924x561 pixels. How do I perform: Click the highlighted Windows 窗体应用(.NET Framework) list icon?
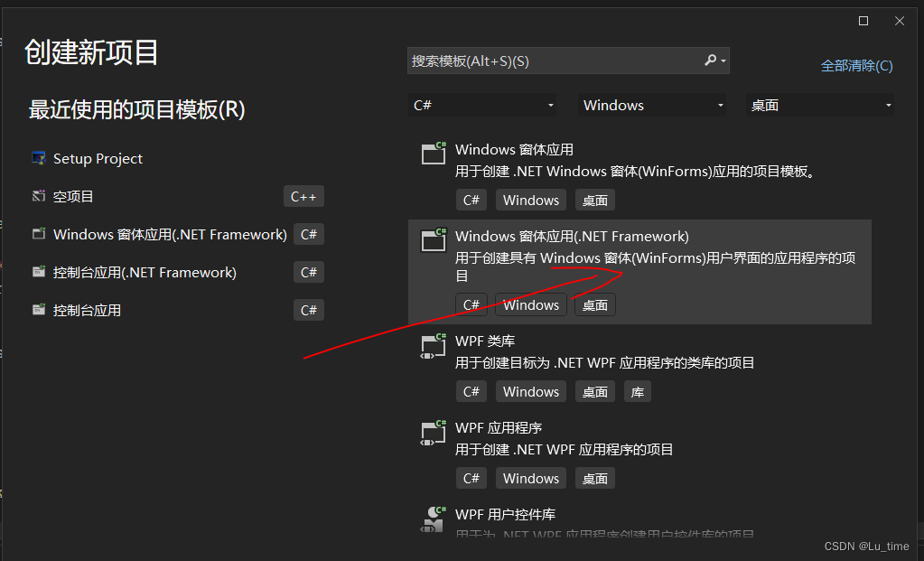coord(434,239)
